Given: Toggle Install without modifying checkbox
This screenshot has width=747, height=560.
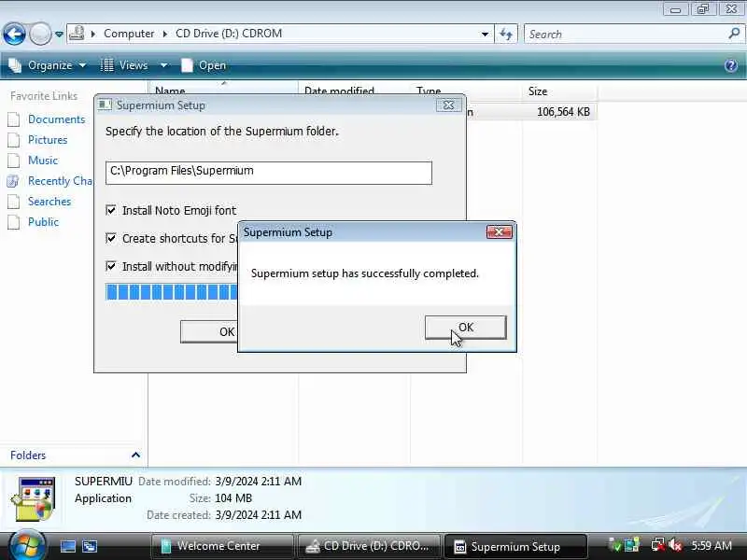Looking at the screenshot, I should [111, 266].
